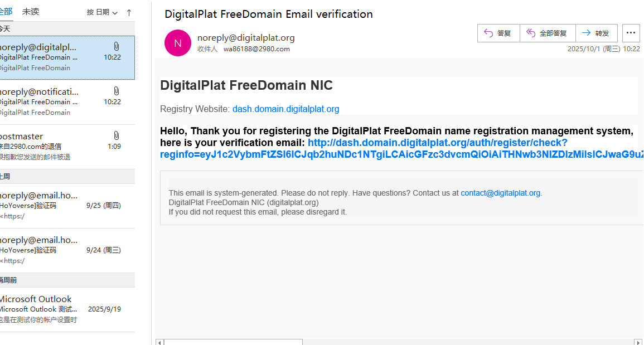This screenshot has height=345, width=644.
Task: Click attachment paperclip on noreply@notification email
Action: (x=116, y=91)
